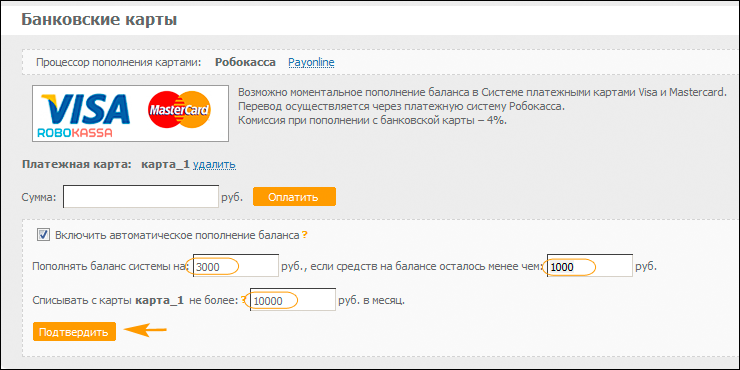
Task: Click the VISA logo
Action: pyautogui.click(x=85, y=109)
